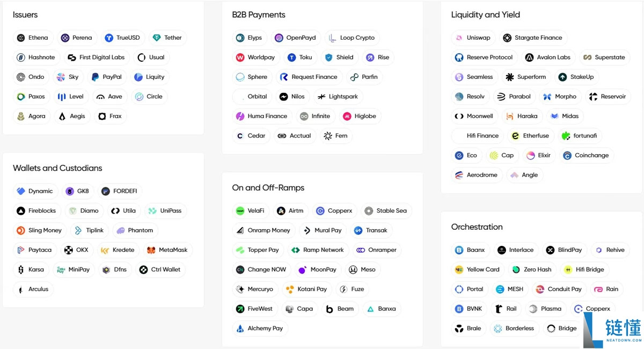Viewport: 644px width, 349px height.
Task: Click the PayPal logo icon
Action: (96, 77)
